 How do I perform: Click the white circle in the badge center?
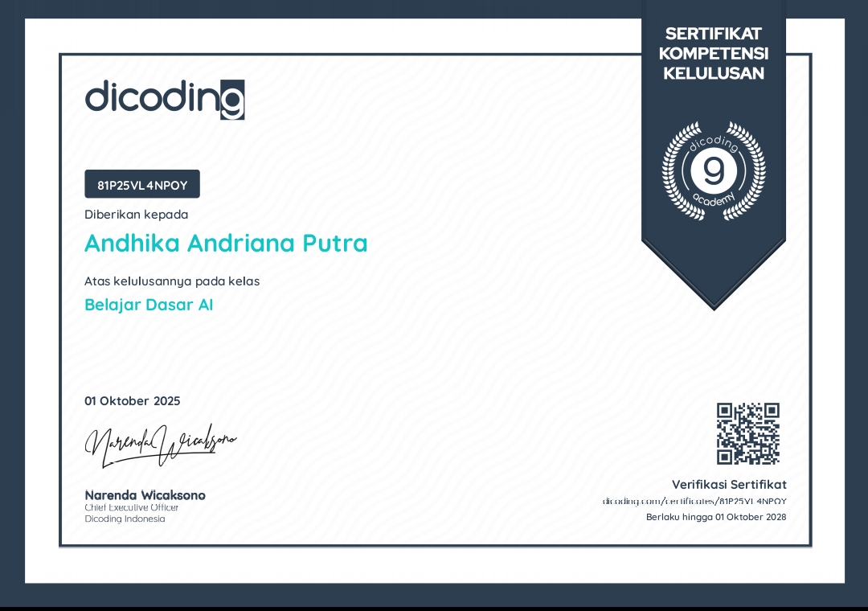tap(714, 170)
